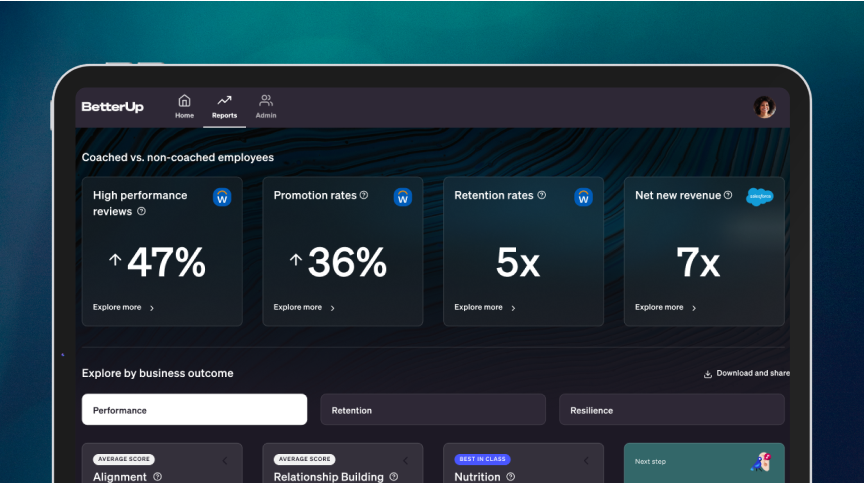
Task: Click the BetterUp logo
Action: (112, 107)
